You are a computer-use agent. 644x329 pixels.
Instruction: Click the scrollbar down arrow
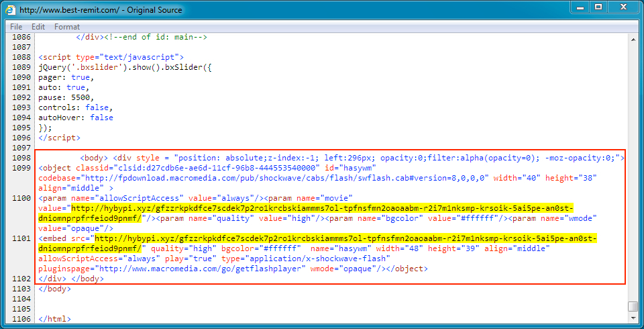click(x=633, y=319)
